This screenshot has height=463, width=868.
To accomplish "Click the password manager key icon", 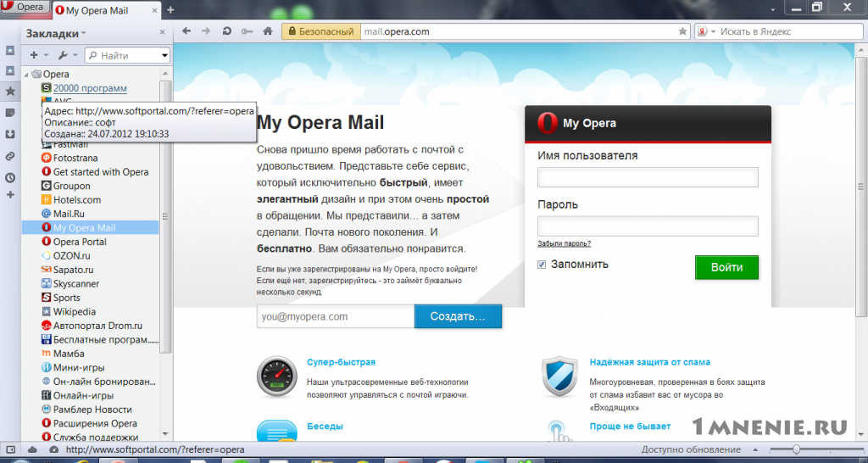I will point(247,31).
